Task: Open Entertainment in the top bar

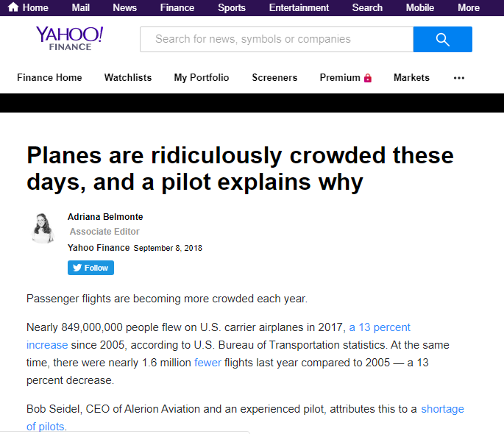Action: click(x=299, y=7)
